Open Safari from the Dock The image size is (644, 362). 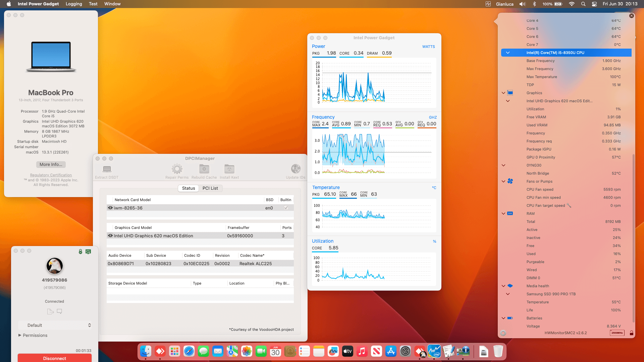(x=189, y=351)
